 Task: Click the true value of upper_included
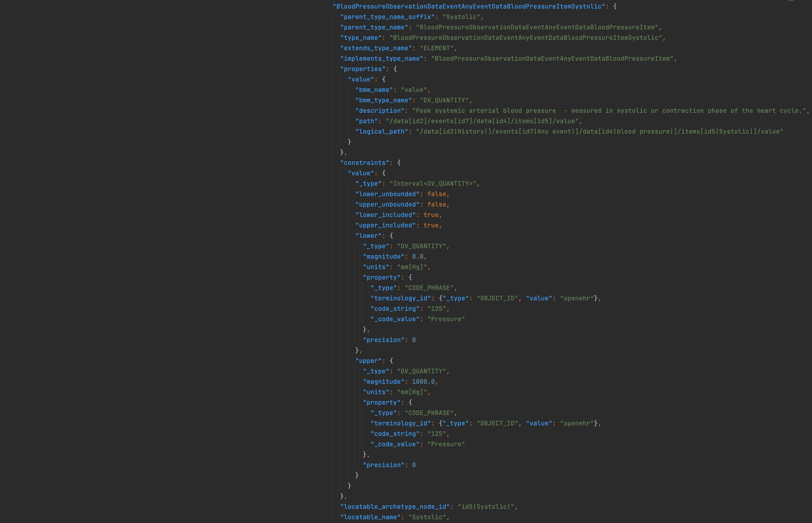coord(431,225)
